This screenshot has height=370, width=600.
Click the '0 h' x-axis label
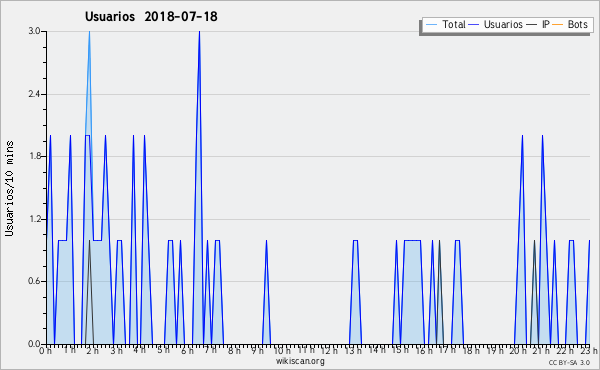click(x=46, y=350)
